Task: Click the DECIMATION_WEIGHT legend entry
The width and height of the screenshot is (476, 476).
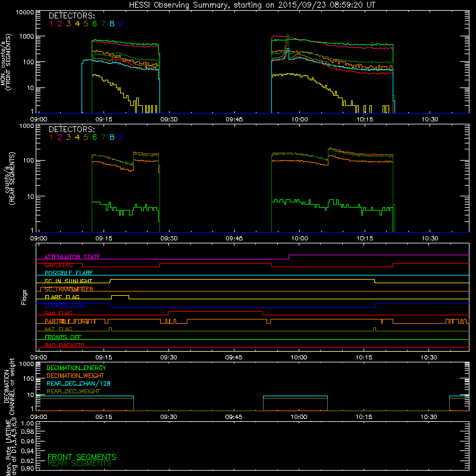Action: coord(76,375)
